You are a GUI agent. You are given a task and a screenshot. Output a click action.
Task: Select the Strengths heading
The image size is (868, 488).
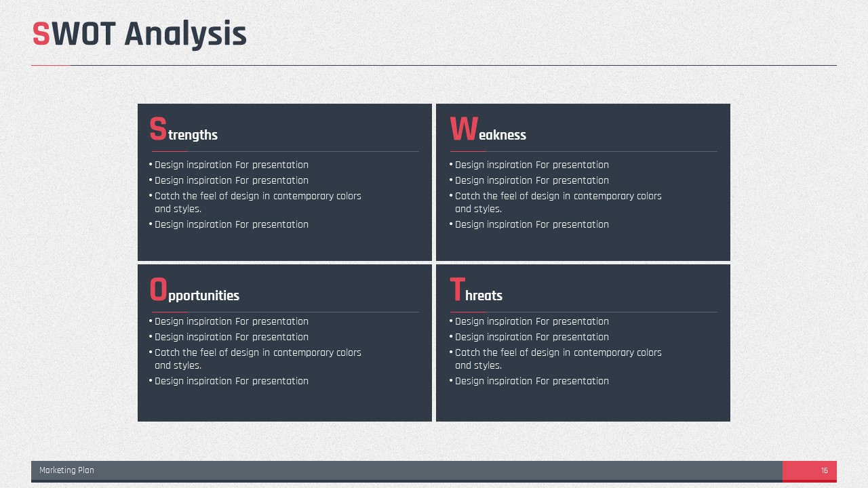[x=183, y=129]
